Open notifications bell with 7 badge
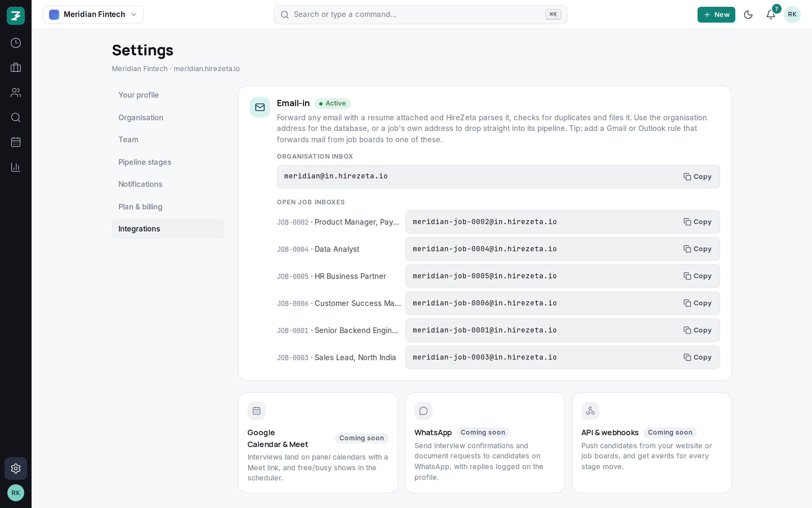 click(771, 14)
